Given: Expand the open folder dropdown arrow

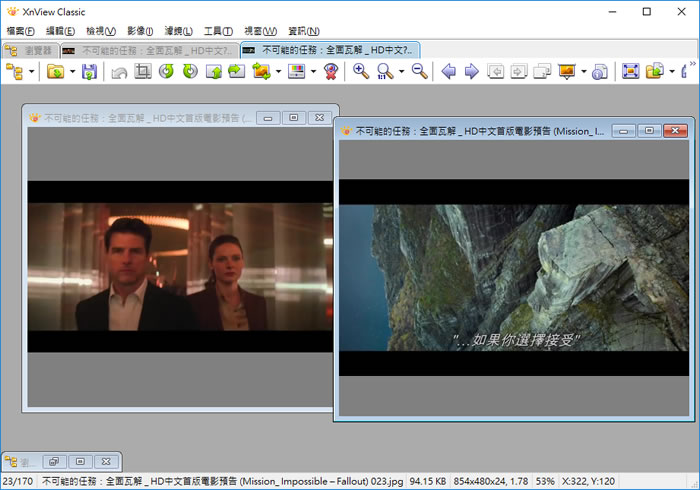Looking at the screenshot, I should (x=72, y=71).
